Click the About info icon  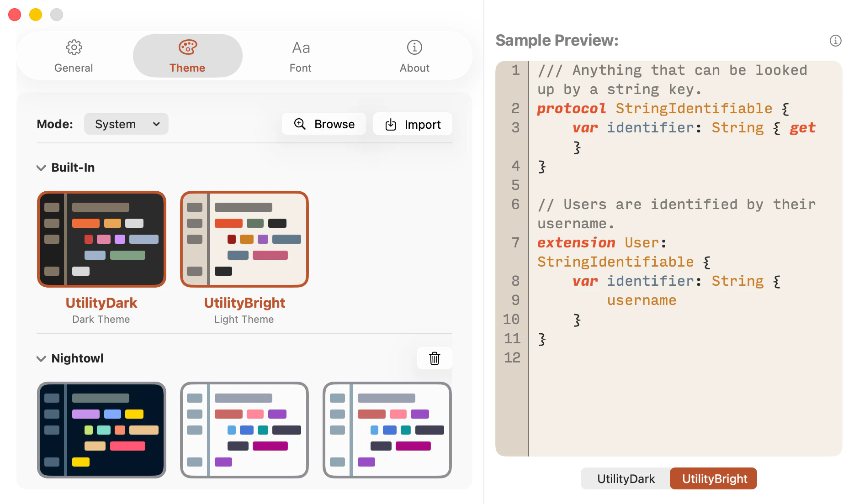tap(414, 47)
